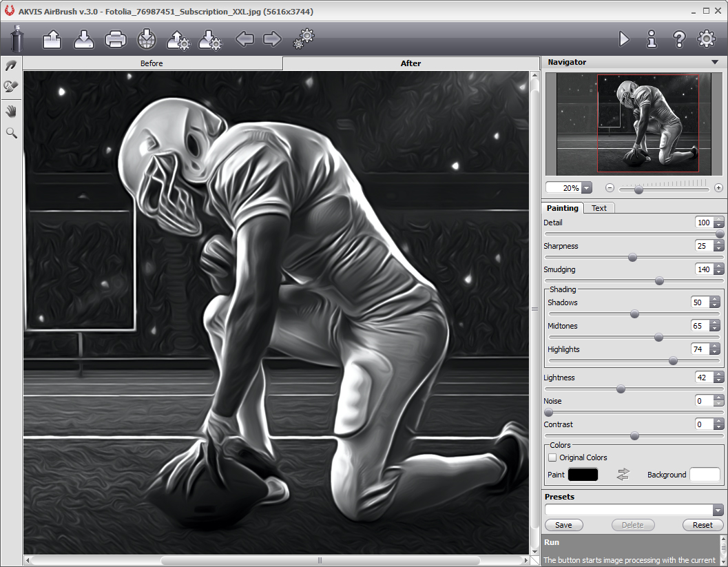Viewport: 728px width, 567px height.
Task: Collapse the Navigator panel arrow
Action: click(716, 62)
